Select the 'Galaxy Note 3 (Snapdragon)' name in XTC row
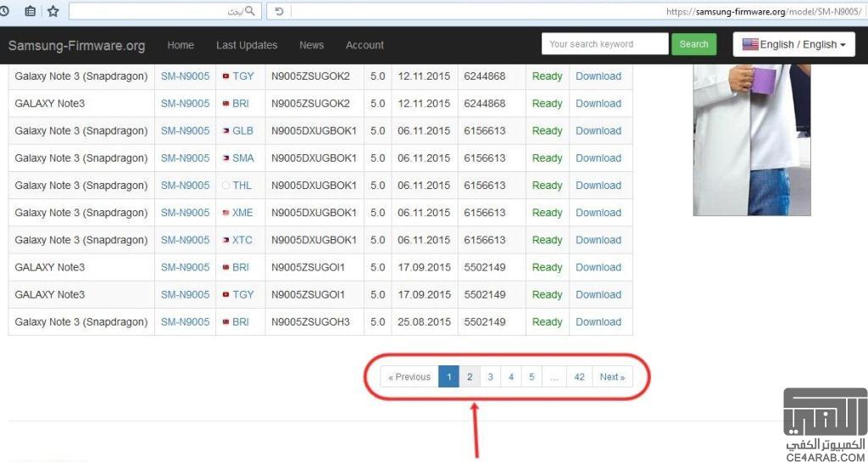The width and height of the screenshot is (868, 462). 81,240
